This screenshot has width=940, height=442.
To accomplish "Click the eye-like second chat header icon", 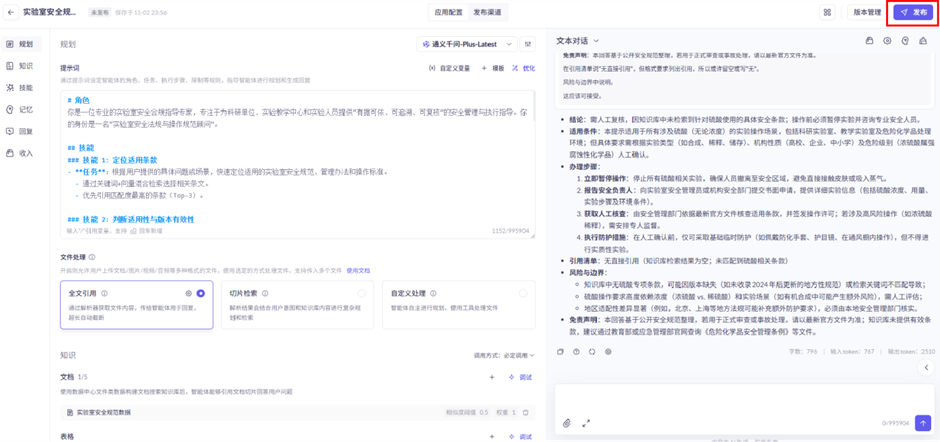I will (x=887, y=41).
